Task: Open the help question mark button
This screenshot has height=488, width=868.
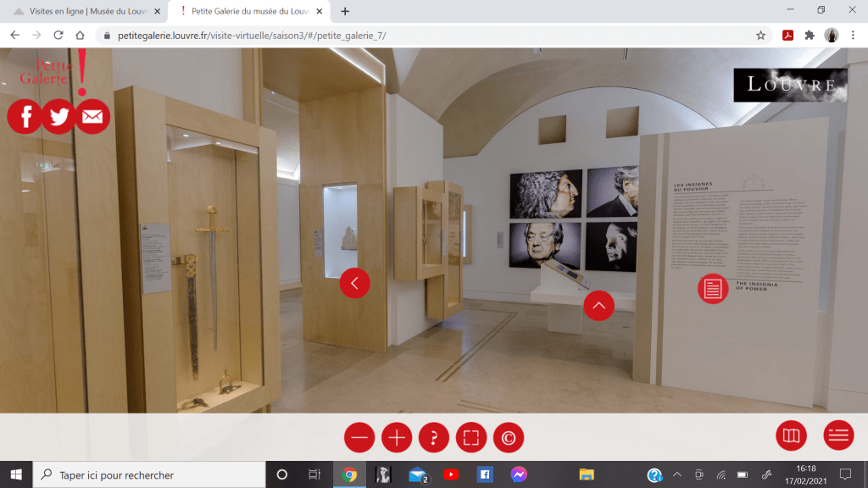Action: click(x=434, y=438)
